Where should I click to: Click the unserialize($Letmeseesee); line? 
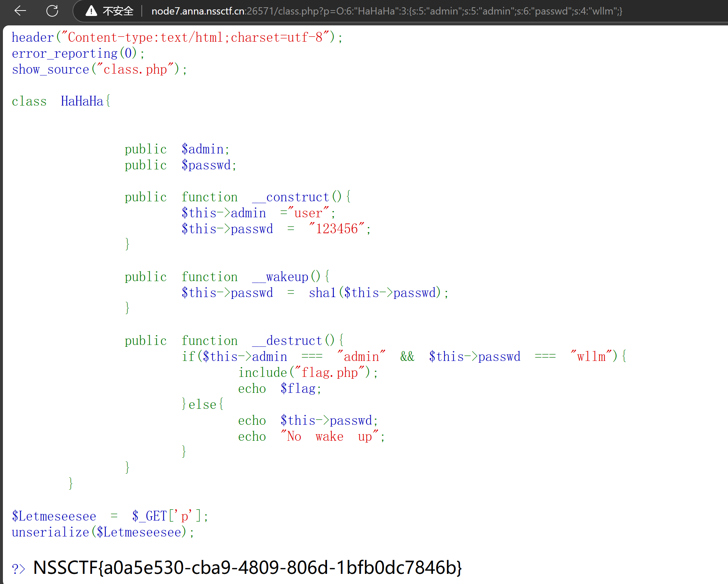[103, 532]
